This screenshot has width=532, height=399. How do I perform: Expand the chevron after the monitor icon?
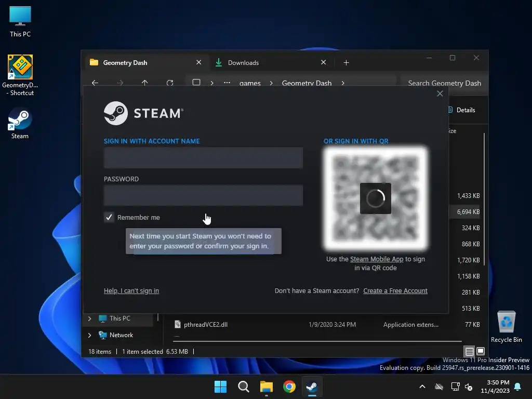212,83
